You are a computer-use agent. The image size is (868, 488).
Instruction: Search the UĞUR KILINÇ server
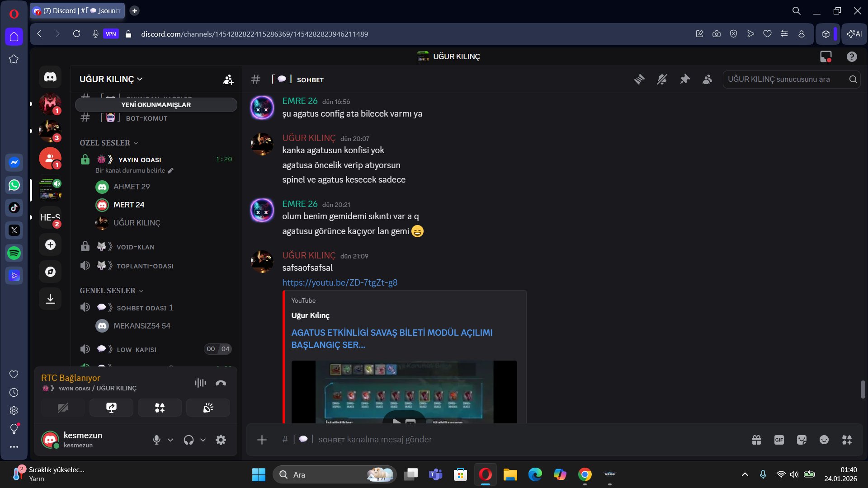point(791,80)
